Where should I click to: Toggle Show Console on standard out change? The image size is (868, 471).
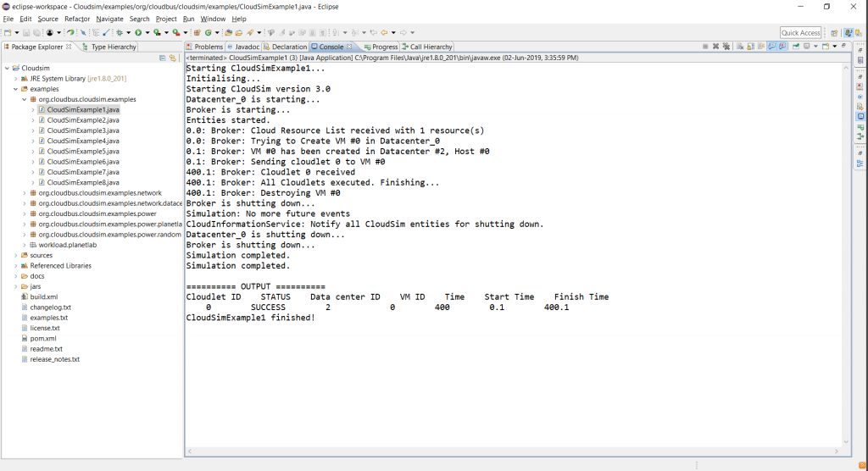pyautogui.click(x=771, y=47)
